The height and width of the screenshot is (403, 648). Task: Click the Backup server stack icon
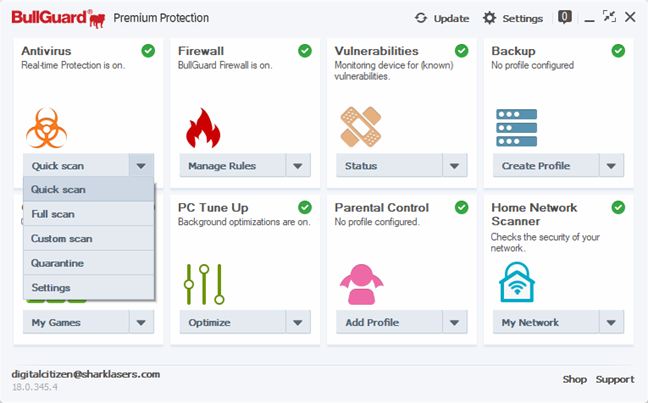tap(516, 128)
